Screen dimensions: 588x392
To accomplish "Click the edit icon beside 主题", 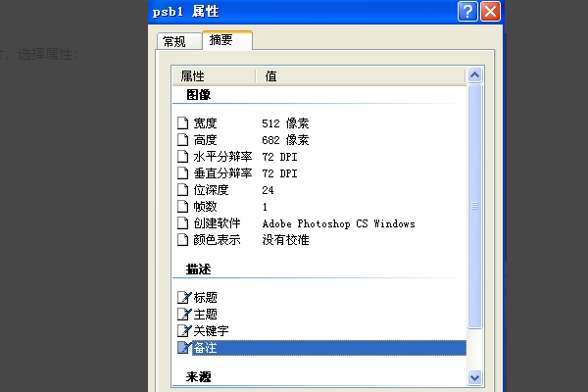I will coord(184,314).
